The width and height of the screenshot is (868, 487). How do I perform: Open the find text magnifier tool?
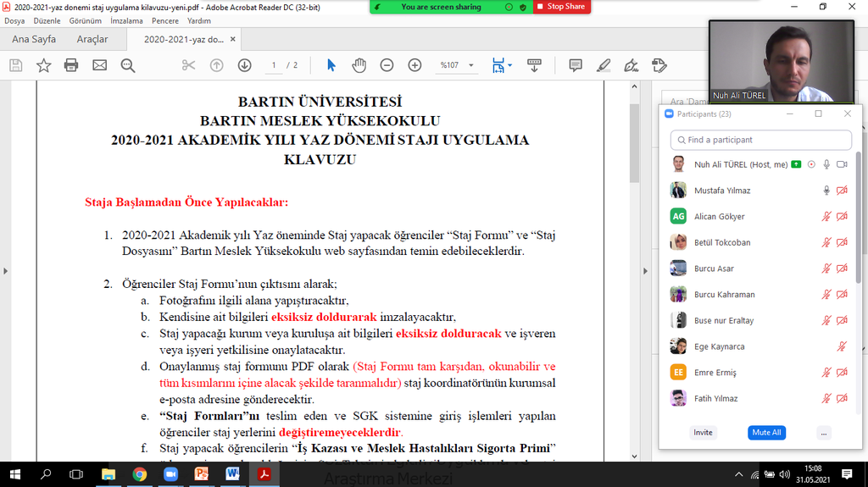[x=128, y=65]
